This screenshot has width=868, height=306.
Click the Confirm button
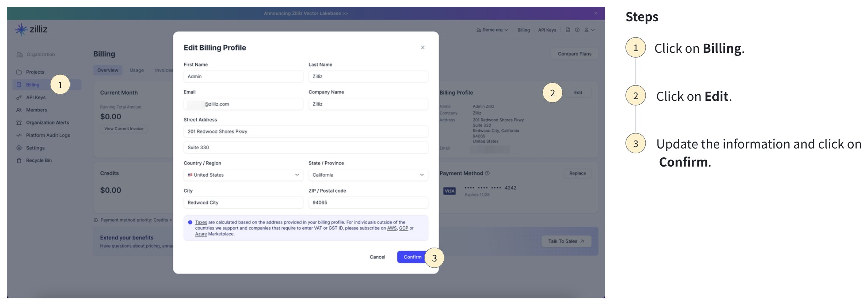tap(412, 257)
